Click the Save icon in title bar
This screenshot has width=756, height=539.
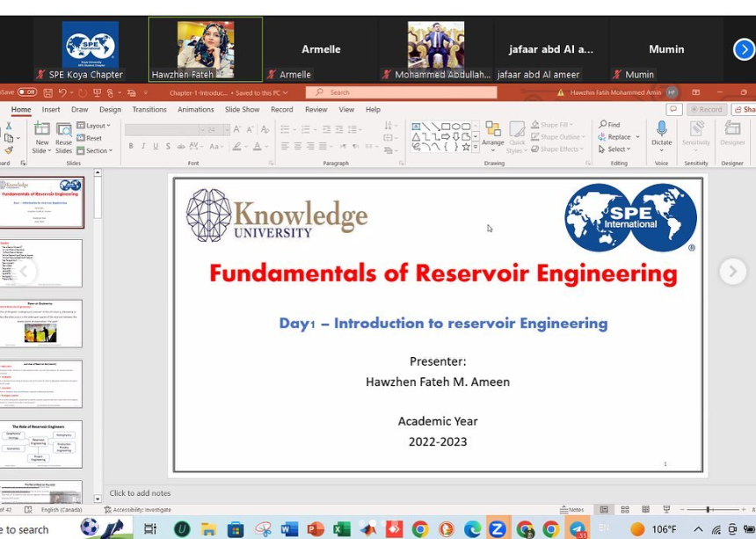point(47,92)
